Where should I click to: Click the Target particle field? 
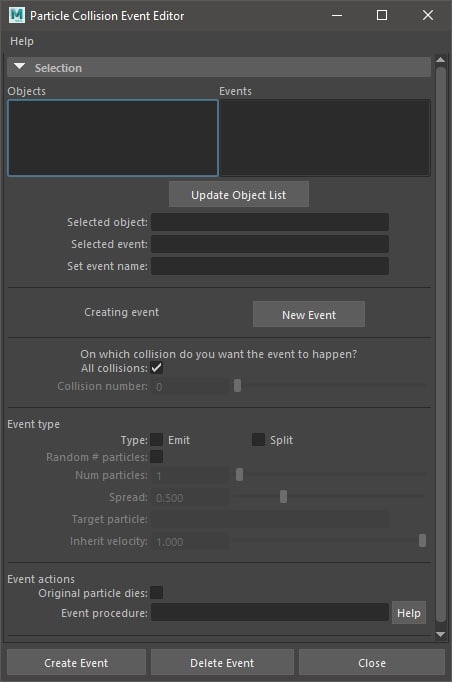pyautogui.click(x=270, y=519)
